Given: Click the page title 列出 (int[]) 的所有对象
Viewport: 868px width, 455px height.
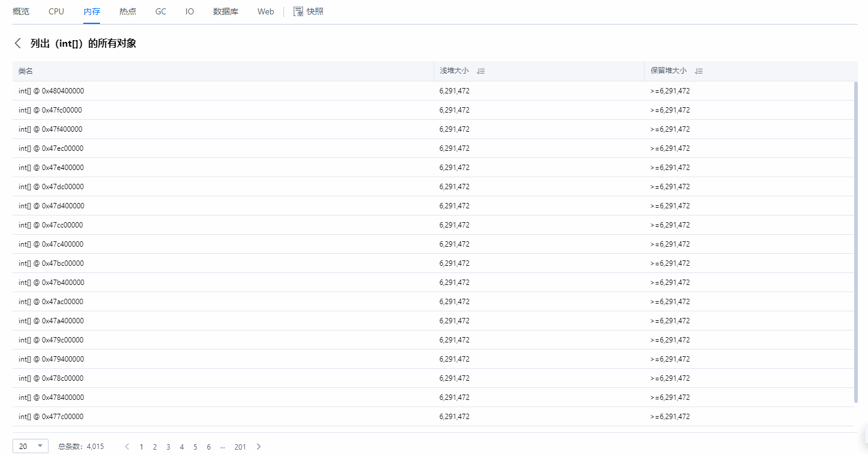Looking at the screenshot, I should (x=83, y=44).
